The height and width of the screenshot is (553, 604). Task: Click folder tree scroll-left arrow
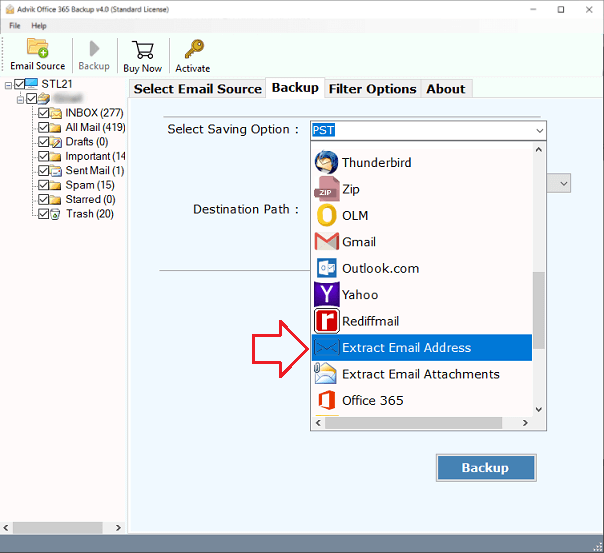[6, 528]
